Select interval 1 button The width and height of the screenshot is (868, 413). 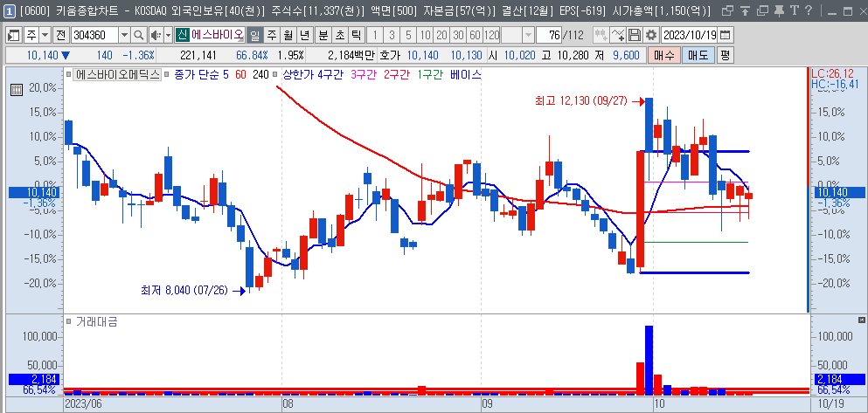point(375,36)
